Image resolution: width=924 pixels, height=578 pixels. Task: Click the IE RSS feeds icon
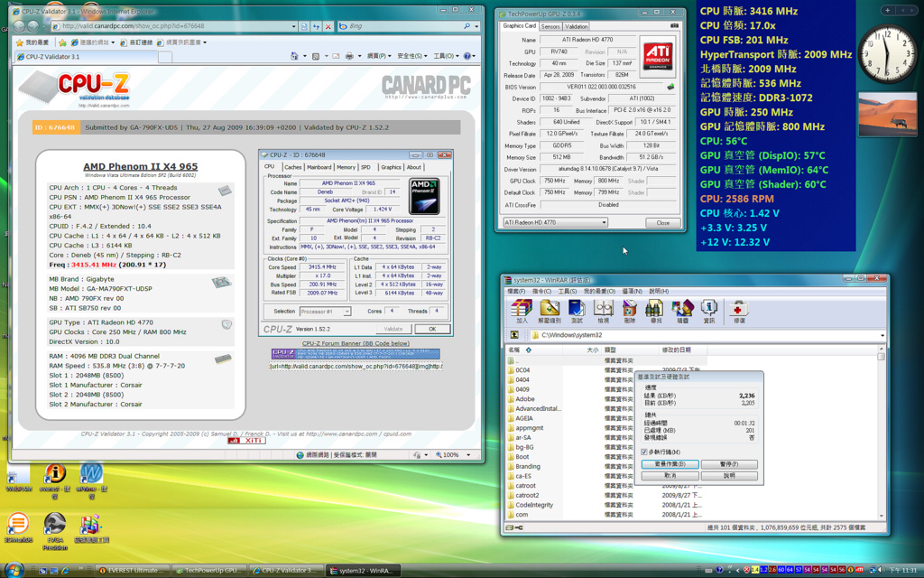tap(316, 56)
